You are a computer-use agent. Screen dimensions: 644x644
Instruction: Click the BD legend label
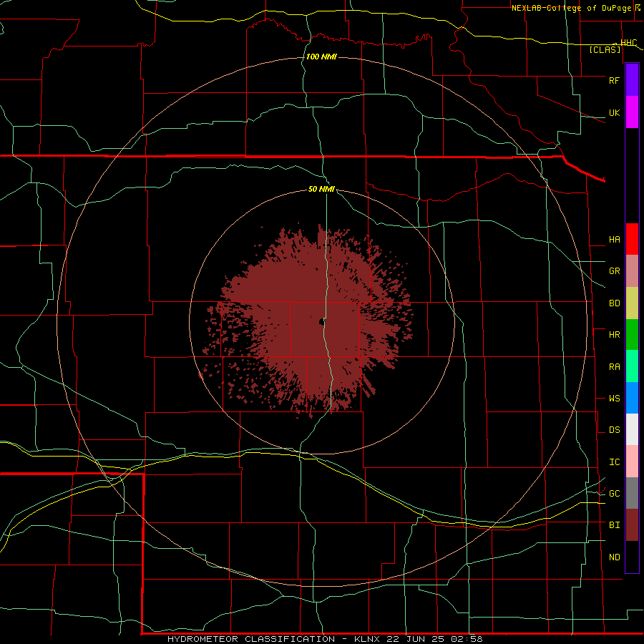614,303
